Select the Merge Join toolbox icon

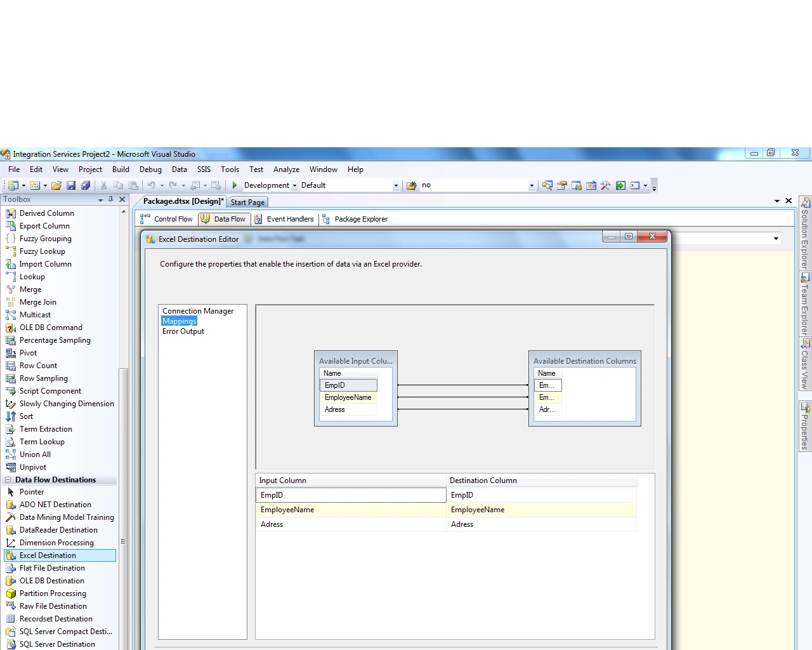pyautogui.click(x=11, y=302)
